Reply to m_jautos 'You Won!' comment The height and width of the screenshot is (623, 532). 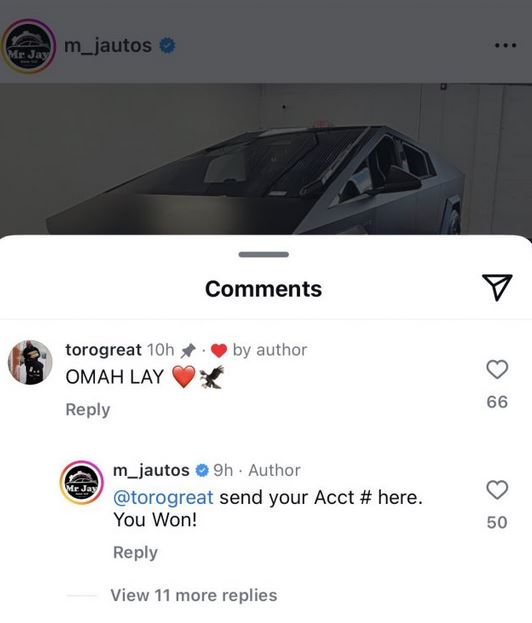click(x=135, y=553)
